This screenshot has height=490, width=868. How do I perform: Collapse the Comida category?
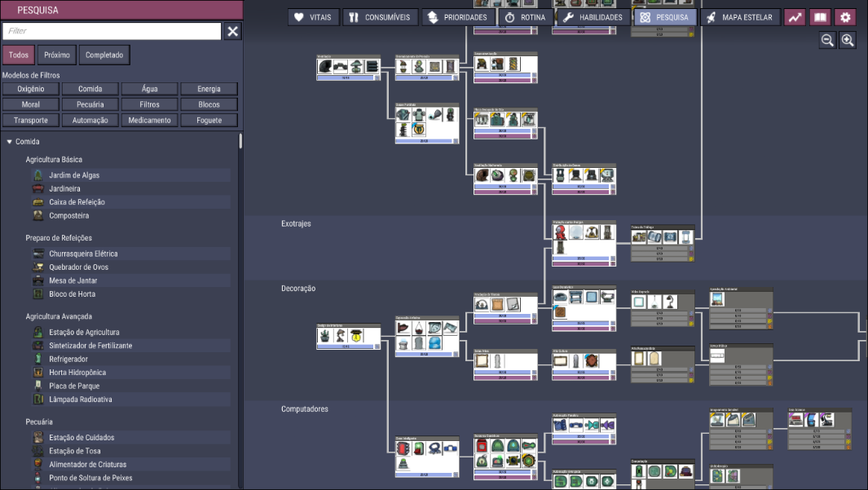point(10,142)
